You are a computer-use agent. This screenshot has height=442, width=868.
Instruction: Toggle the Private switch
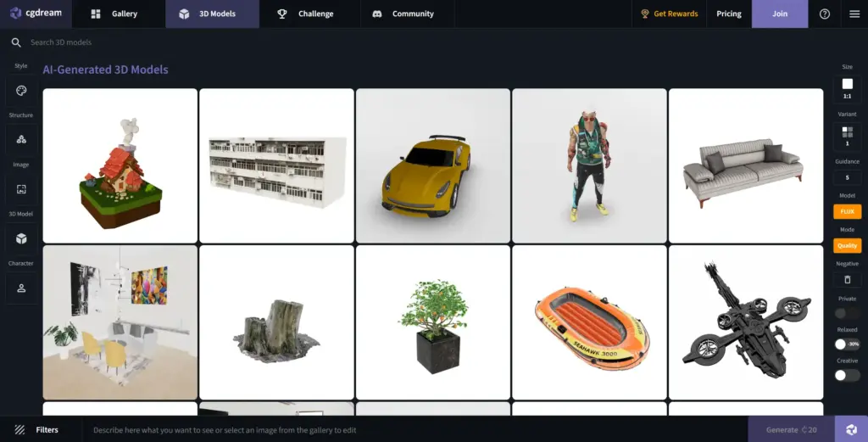[847, 314]
